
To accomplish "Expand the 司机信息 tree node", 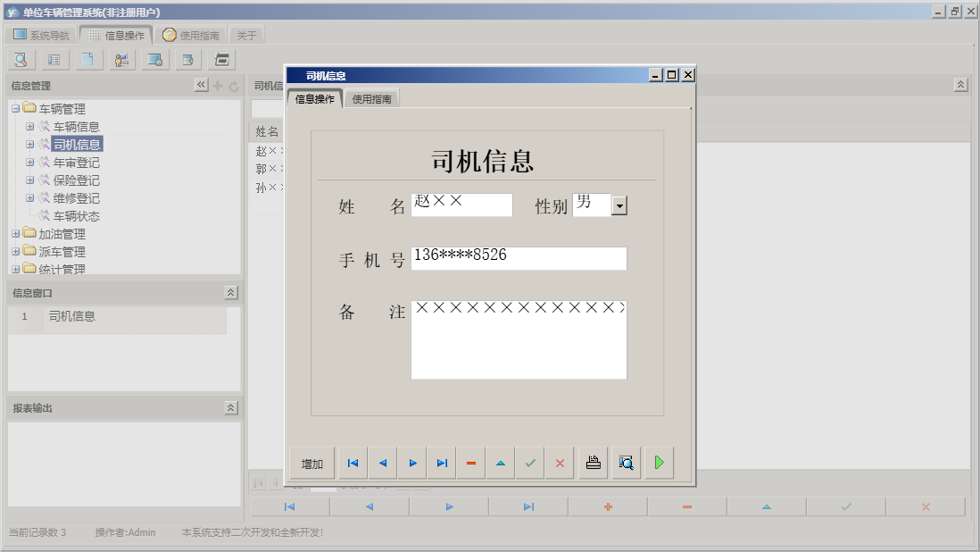I will click(x=29, y=145).
